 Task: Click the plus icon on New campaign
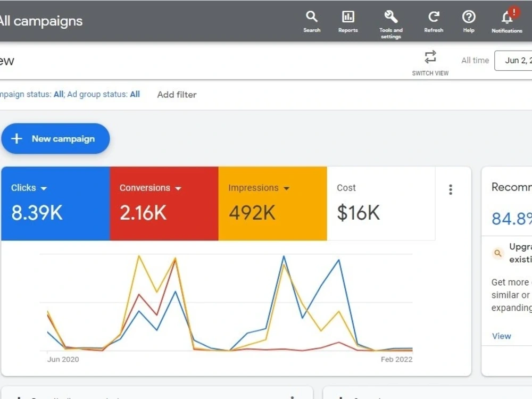pyautogui.click(x=16, y=138)
